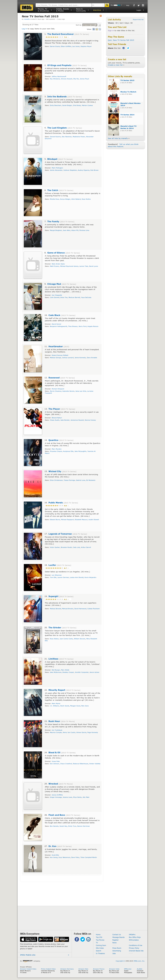Viewport: 165px width, 980px height.
Task: Follow IMDb on Facebook in the footer
Action: coord(77,939)
